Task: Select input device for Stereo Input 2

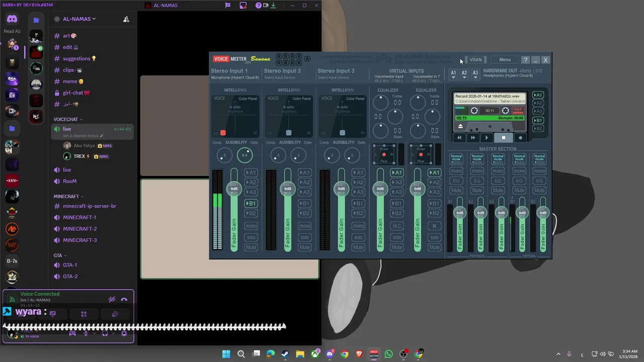Action: [280, 77]
